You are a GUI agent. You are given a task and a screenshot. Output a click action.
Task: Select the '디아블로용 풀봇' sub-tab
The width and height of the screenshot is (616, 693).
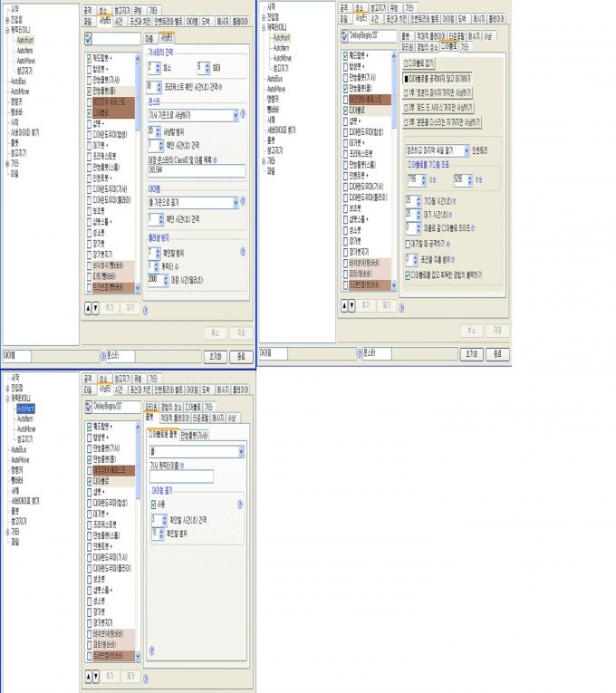pos(163,435)
